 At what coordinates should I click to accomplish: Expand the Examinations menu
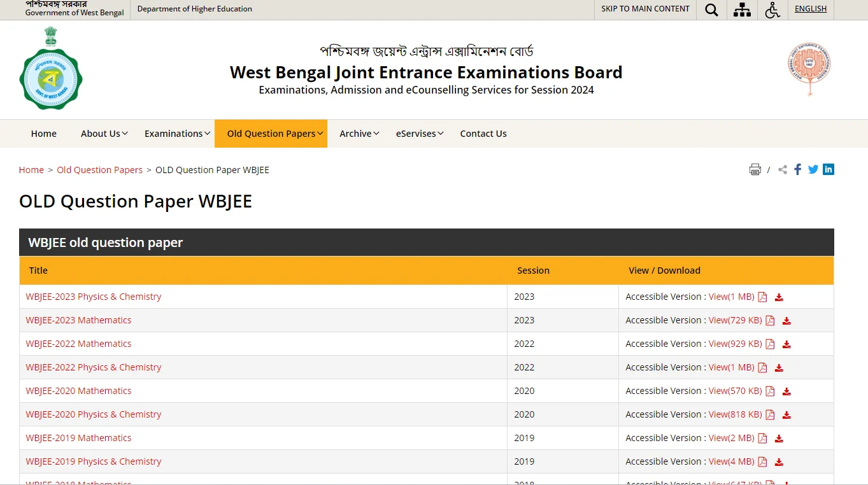click(x=177, y=134)
